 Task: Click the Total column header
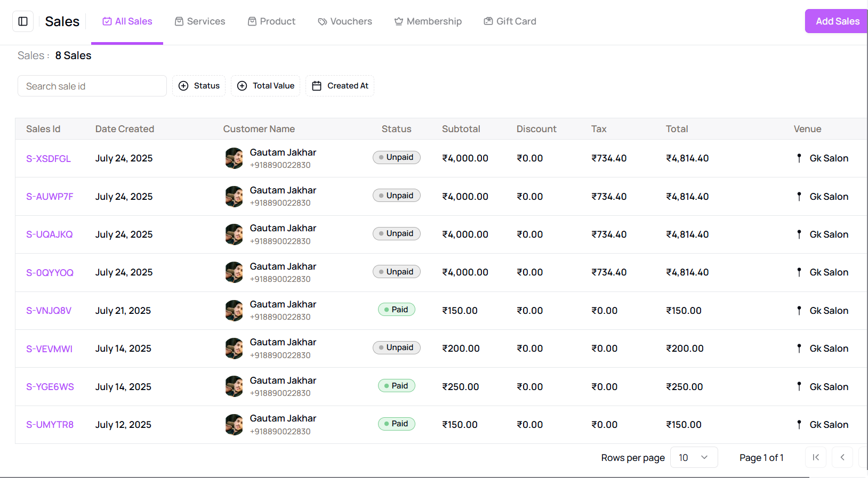pyautogui.click(x=677, y=129)
